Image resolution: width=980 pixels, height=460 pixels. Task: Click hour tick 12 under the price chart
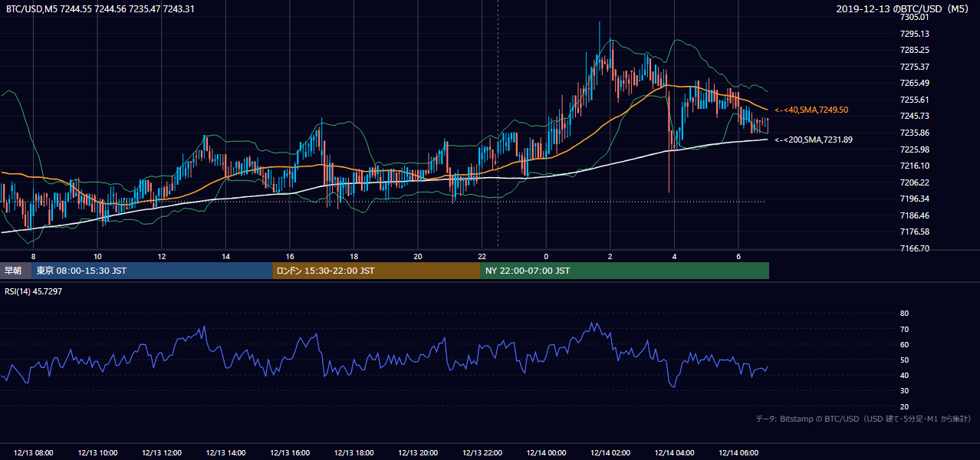tap(161, 256)
